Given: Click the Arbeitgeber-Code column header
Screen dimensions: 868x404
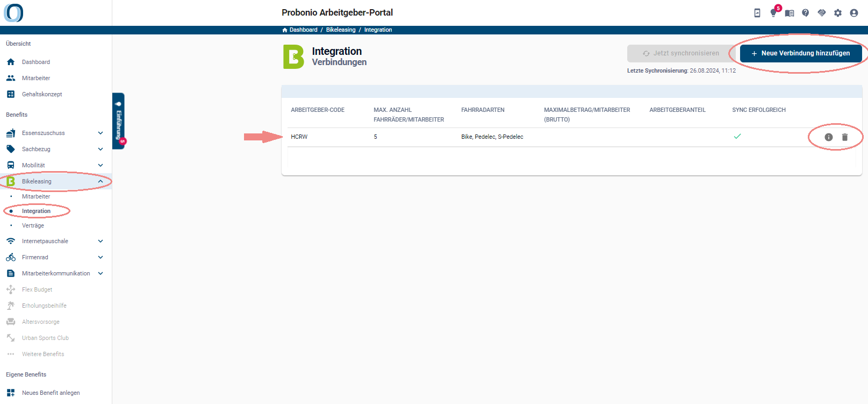Looking at the screenshot, I should (318, 110).
